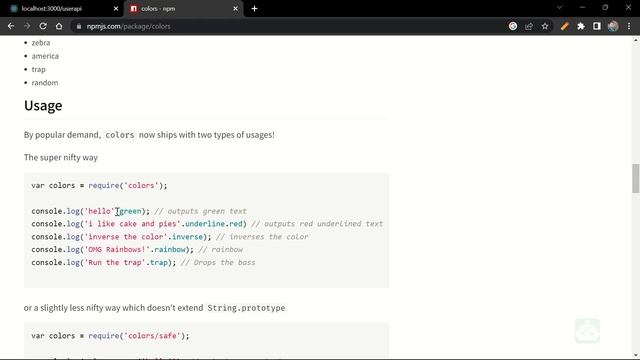
Task: Reload the npm colors page
Action: tap(43, 26)
